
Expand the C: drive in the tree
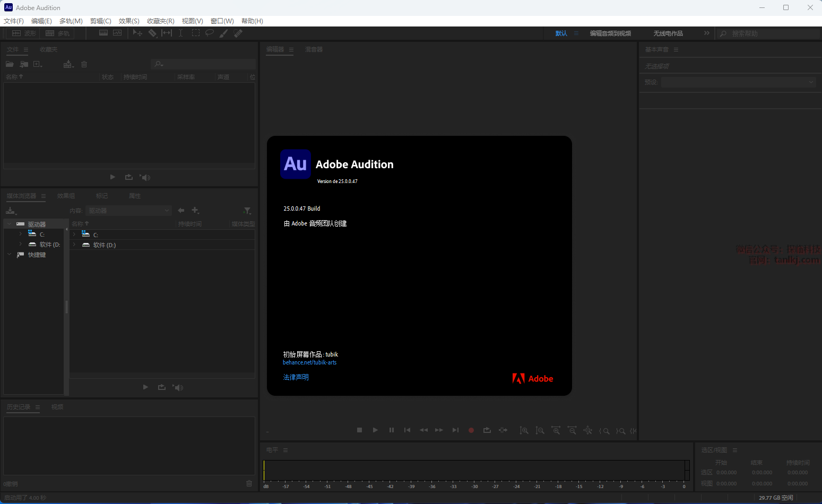coord(21,234)
